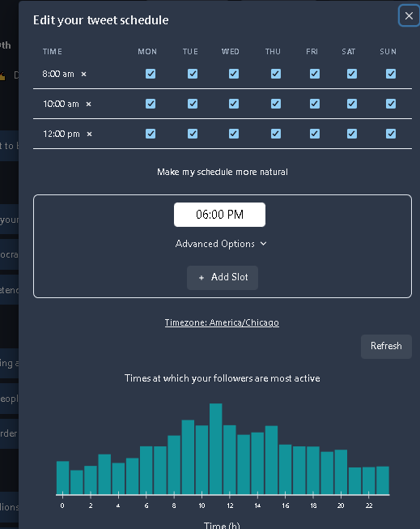The width and height of the screenshot is (420, 529).
Task: Uncheck Tuesday for 12:00 pm
Action: pyautogui.click(x=193, y=134)
